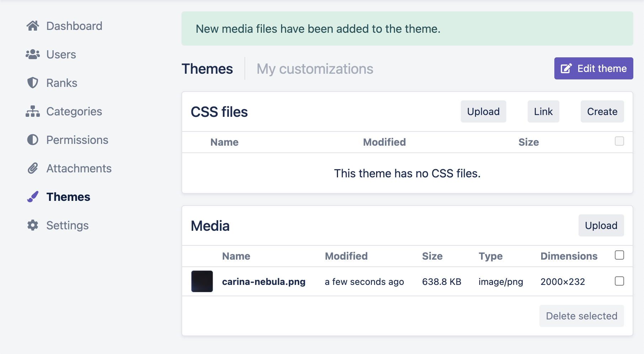644x354 pixels.
Task: Click the Categories sitemap icon
Action: (33, 111)
